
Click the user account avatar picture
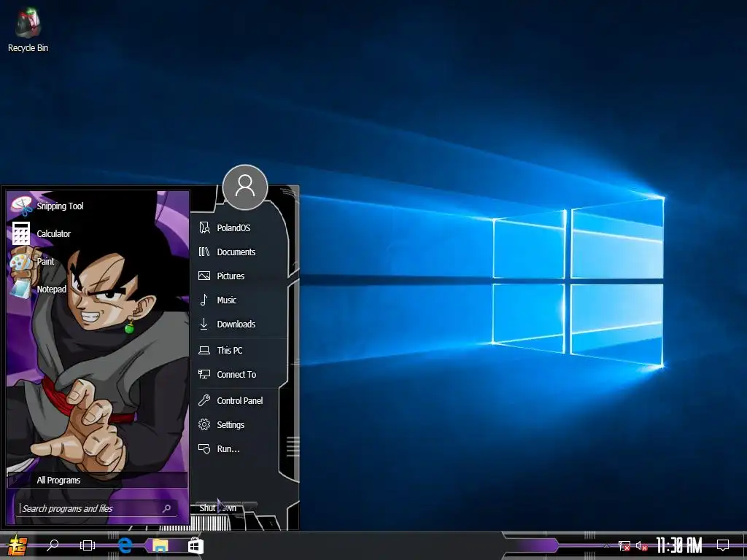245,187
